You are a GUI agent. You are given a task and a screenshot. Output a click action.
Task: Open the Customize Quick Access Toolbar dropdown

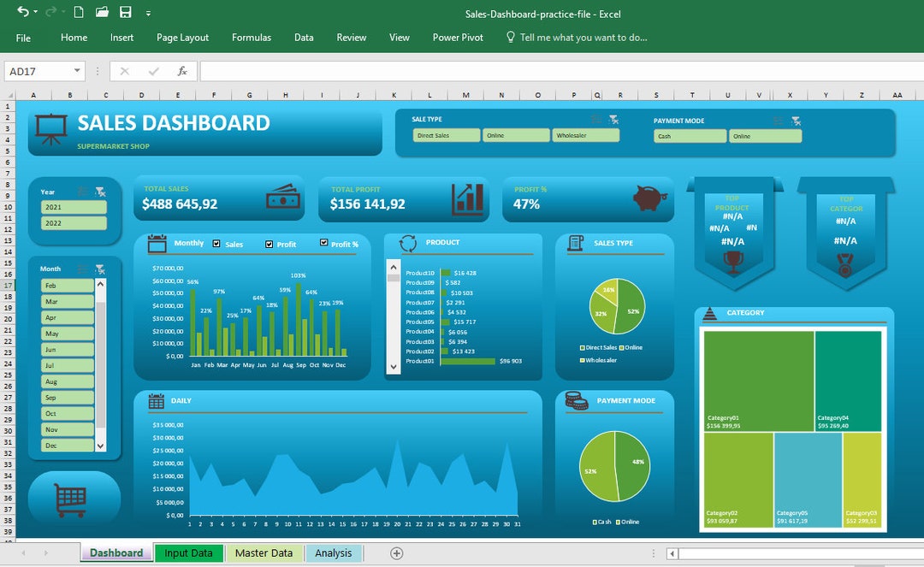coord(149,11)
